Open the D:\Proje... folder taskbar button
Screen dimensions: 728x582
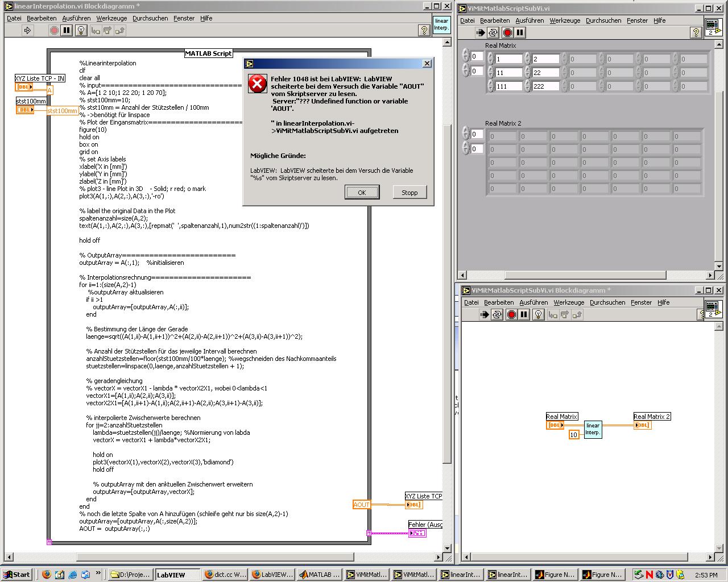pos(130,575)
